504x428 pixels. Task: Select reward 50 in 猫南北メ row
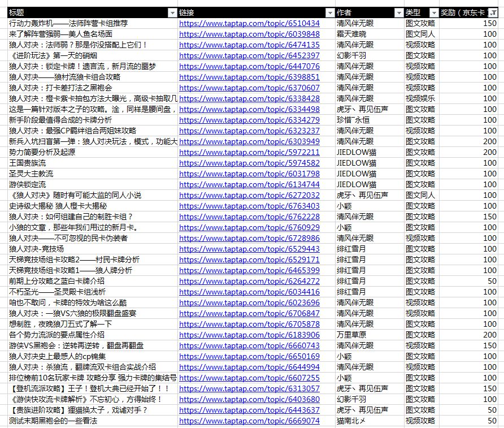coord(468,421)
